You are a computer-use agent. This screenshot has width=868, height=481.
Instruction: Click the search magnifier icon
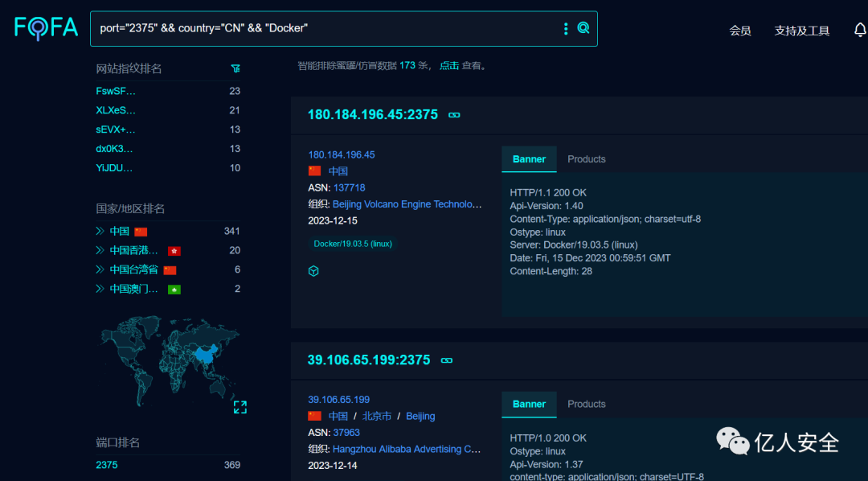point(583,27)
